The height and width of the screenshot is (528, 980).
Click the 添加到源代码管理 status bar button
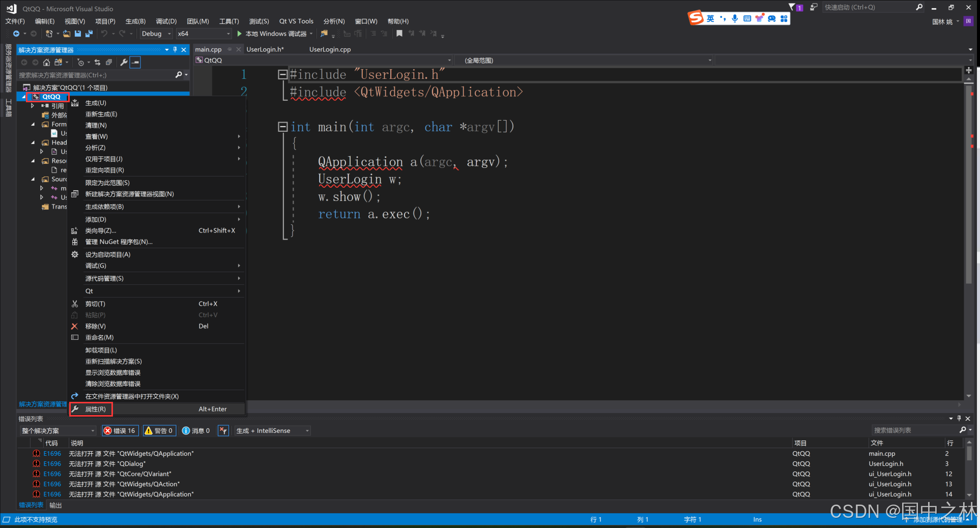coord(937,519)
